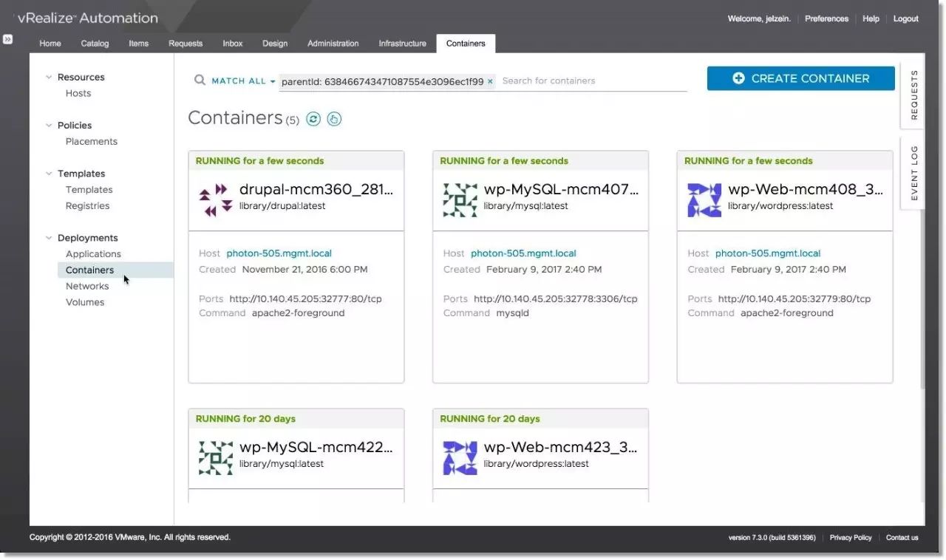
Task: Click the library/drupal:latest image text
Action: point(282,206)
